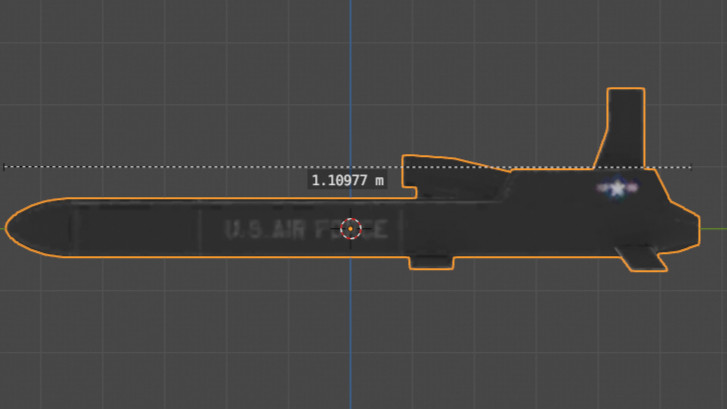Click the green axis line at right edge
Image resolution: width=727 pixels, height=409 pixels.
(x=714, y=228)
